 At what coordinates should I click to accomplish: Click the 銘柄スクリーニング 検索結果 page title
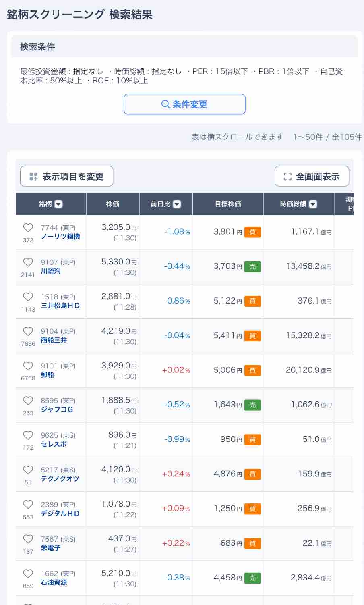point(80,15)
